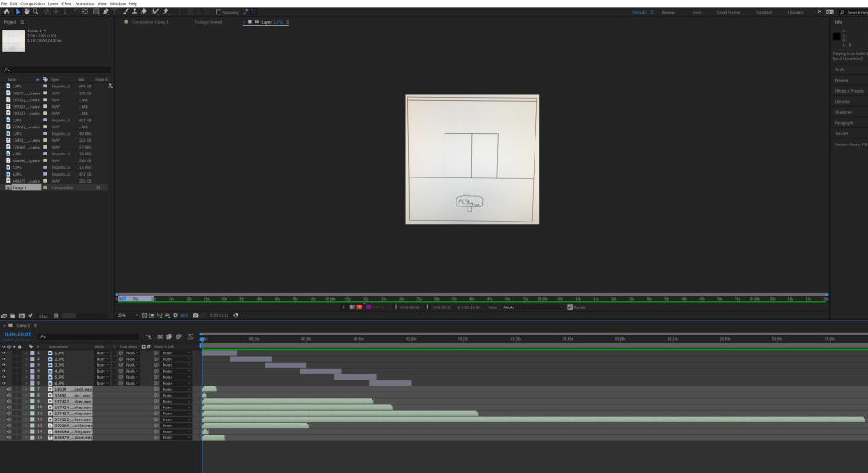Screen dimensions: 868x473
Task: Take a snapshot with the camera icon
Action: [195, 315]
